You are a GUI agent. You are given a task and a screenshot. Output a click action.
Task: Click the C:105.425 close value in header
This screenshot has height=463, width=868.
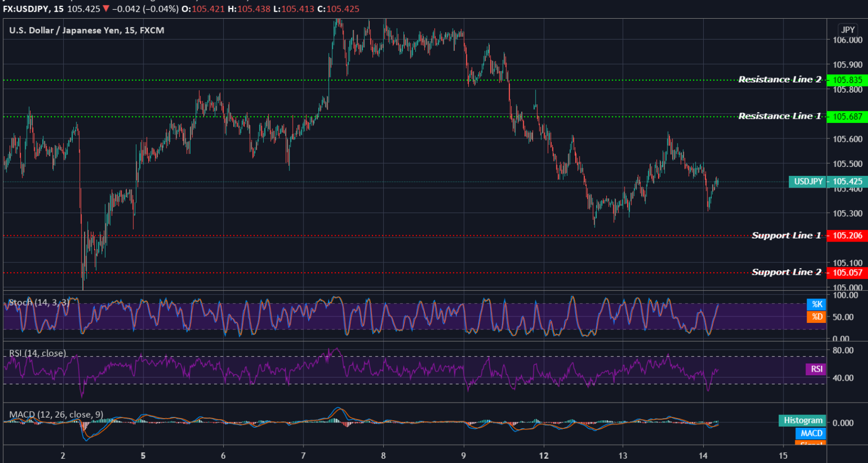tap(338, 9)
